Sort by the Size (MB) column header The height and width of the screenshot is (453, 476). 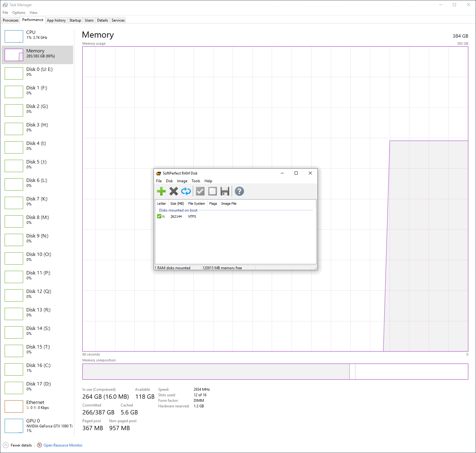point(177,204)
